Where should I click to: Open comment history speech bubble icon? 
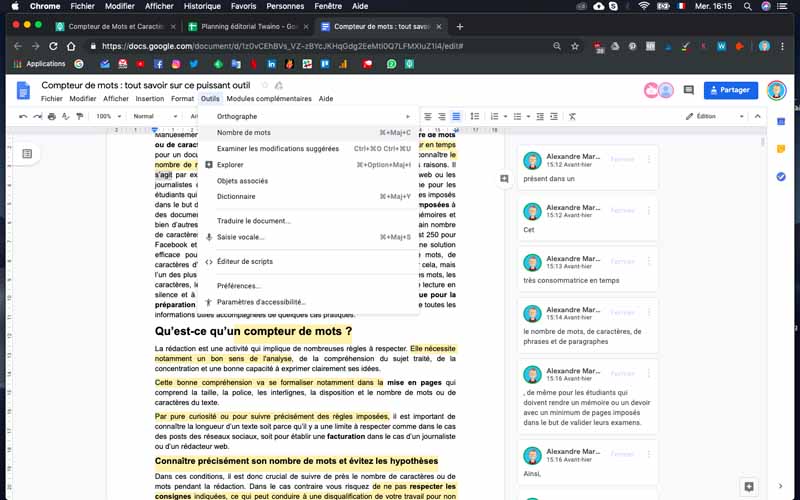[689, 90]
